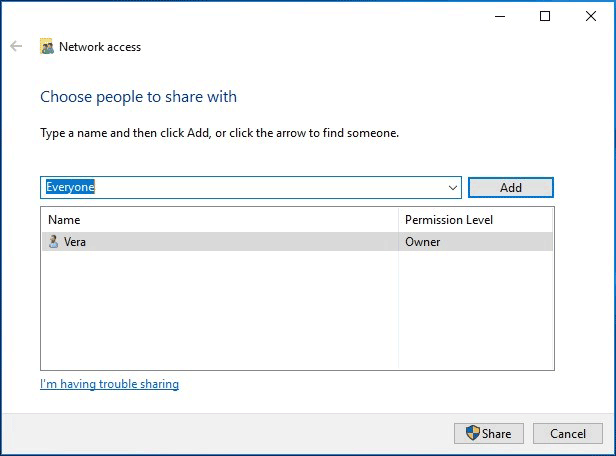Close the Network access dialog
The width and height of the screenshot is (616, 456).
coord(591,16)
